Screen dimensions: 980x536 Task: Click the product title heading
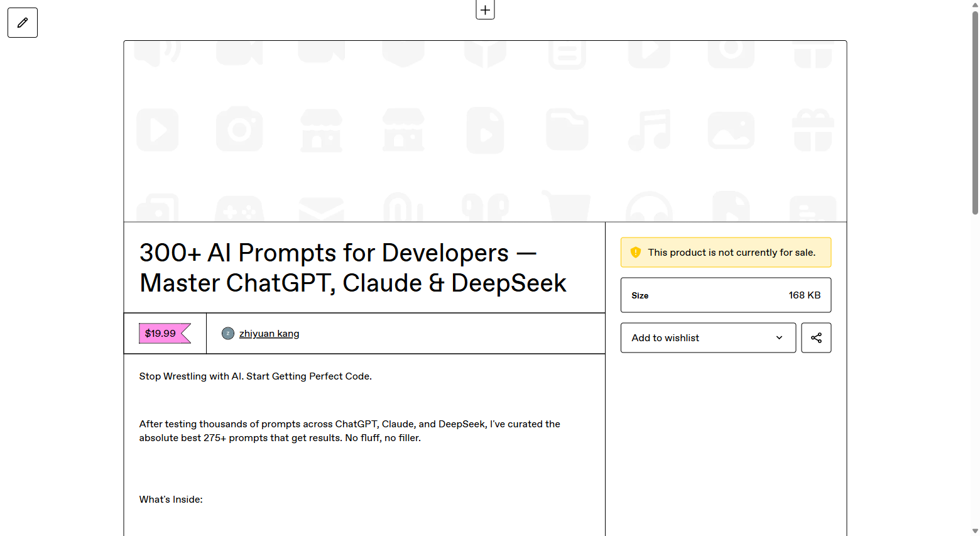[353, 268]
